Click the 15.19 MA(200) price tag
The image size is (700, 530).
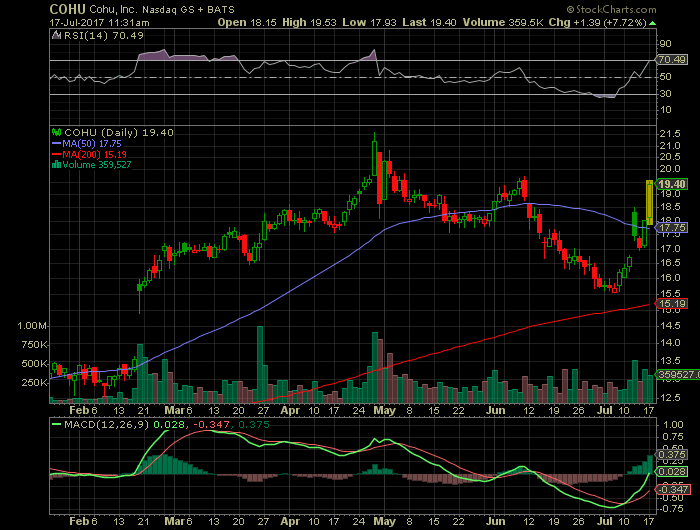point(672,304)
